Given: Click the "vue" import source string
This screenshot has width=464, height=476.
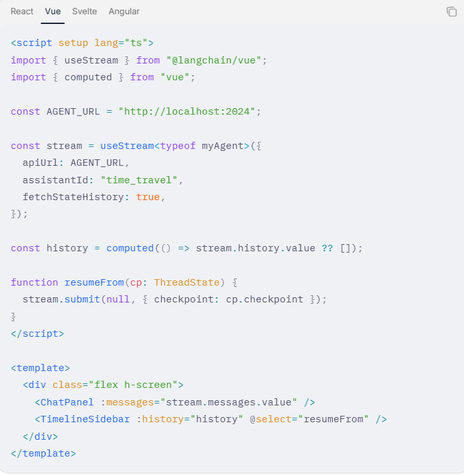Looking at the screenshot, I should tap(175, 78).
